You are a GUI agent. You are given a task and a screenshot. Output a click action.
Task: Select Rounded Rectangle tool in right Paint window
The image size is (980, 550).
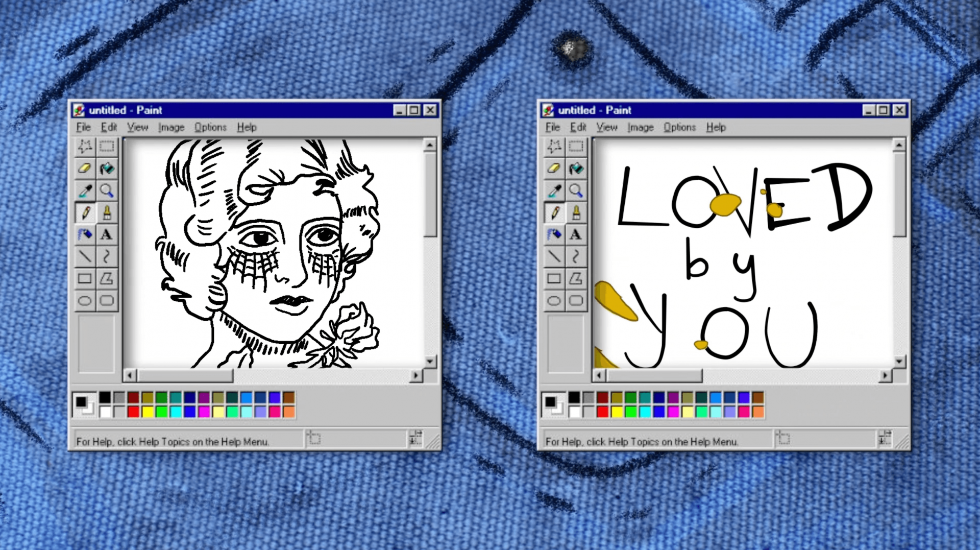576,301
